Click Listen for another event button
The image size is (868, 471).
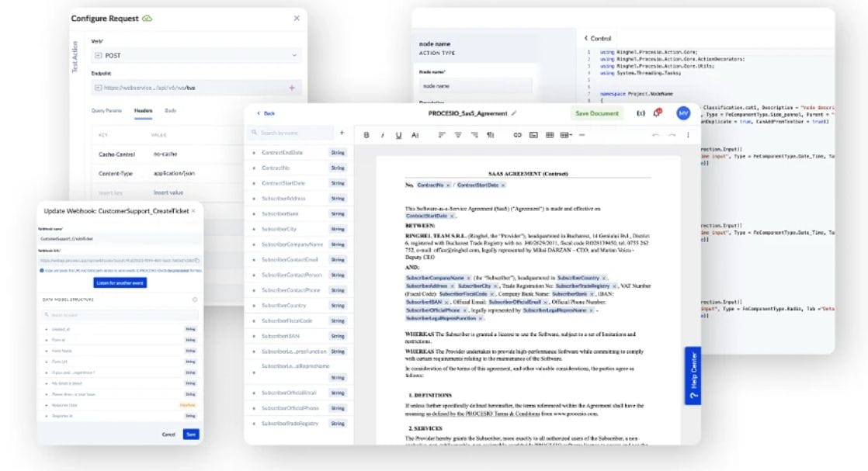(120, 282)
